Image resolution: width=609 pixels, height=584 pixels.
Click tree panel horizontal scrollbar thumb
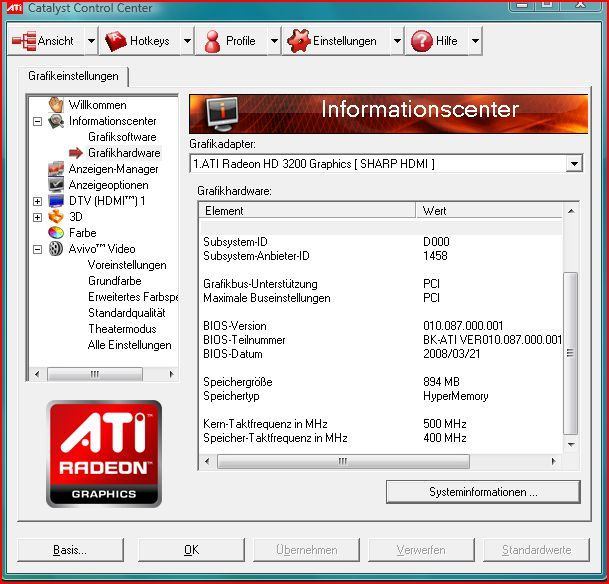(95, 374)
